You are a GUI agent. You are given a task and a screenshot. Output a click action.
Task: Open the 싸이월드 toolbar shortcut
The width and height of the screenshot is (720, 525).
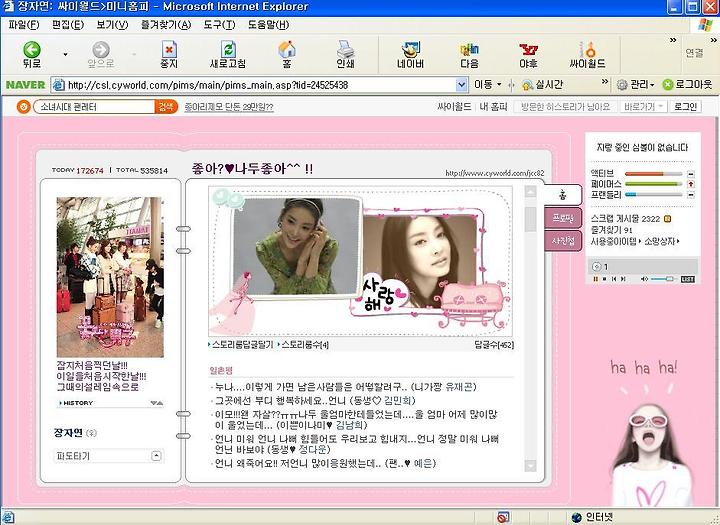(587, 55)
